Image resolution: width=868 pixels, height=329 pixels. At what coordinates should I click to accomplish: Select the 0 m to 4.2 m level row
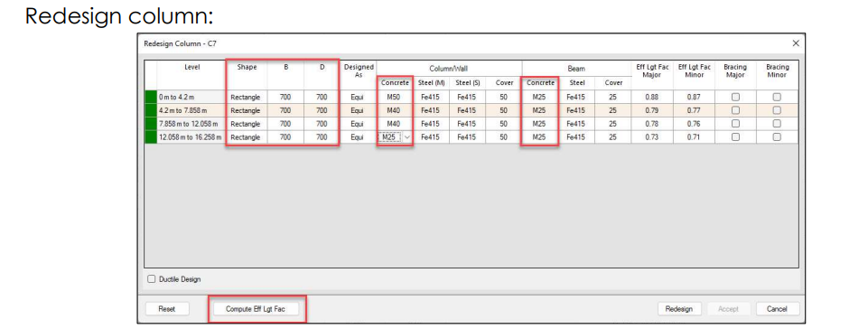[x=471, y=97]
